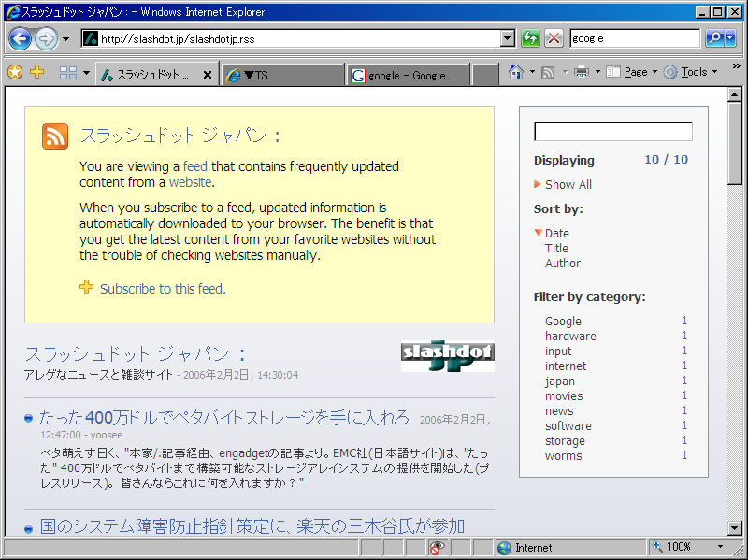Open the Favorites Center star icon

click(x=15, y=73)
